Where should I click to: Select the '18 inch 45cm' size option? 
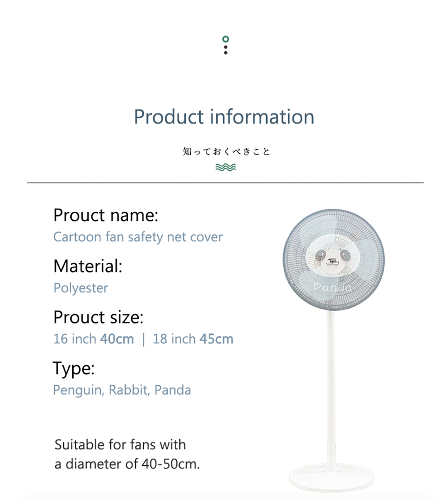[193, 339]
